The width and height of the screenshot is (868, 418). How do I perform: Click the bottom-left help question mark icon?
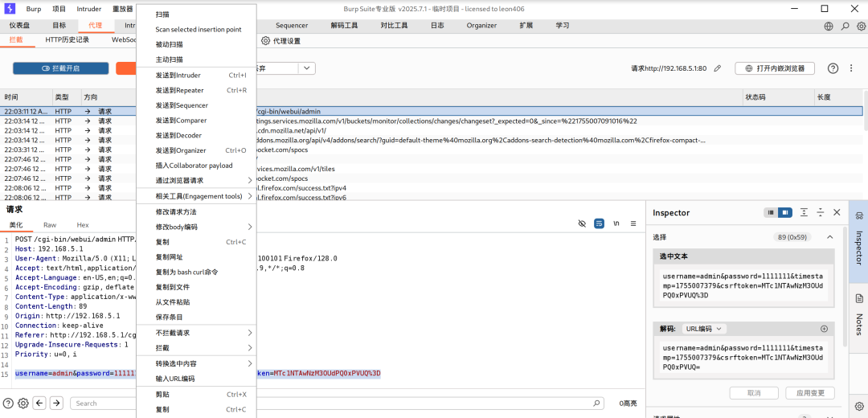pos(8,403)
